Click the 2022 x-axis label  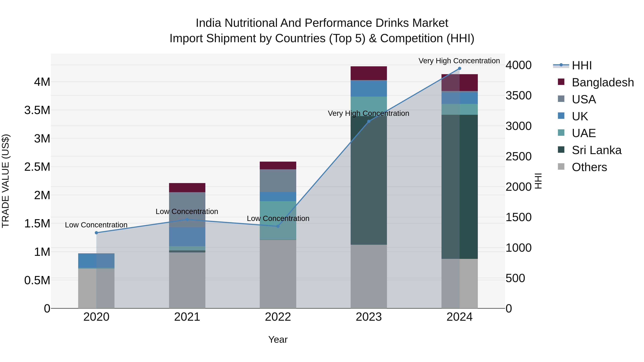(x=278, y=317)
